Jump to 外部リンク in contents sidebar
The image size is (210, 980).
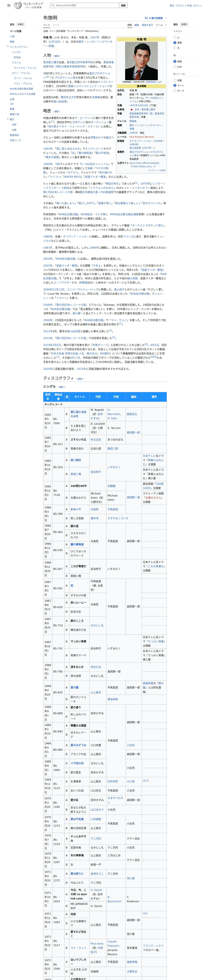[x=16, y=140]
